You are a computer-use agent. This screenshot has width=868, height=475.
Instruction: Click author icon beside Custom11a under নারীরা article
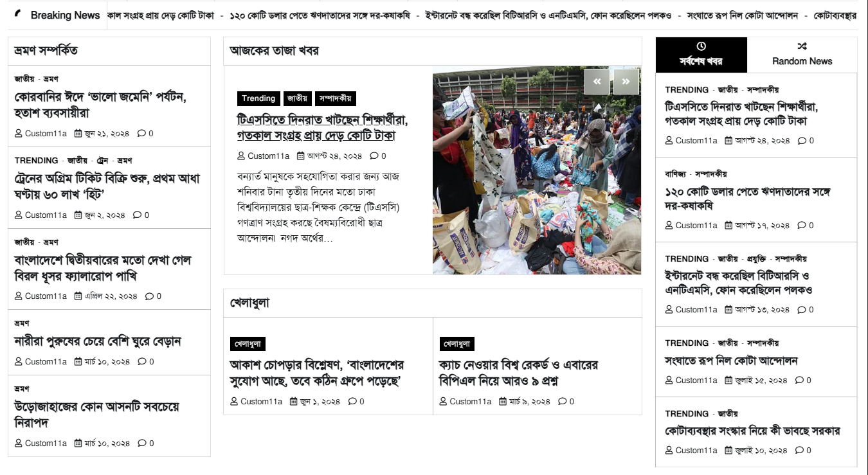[19, 362]
